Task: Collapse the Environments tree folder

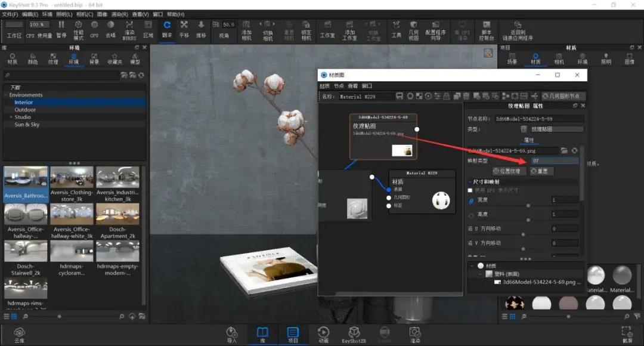Action: (x=6, y=95)
